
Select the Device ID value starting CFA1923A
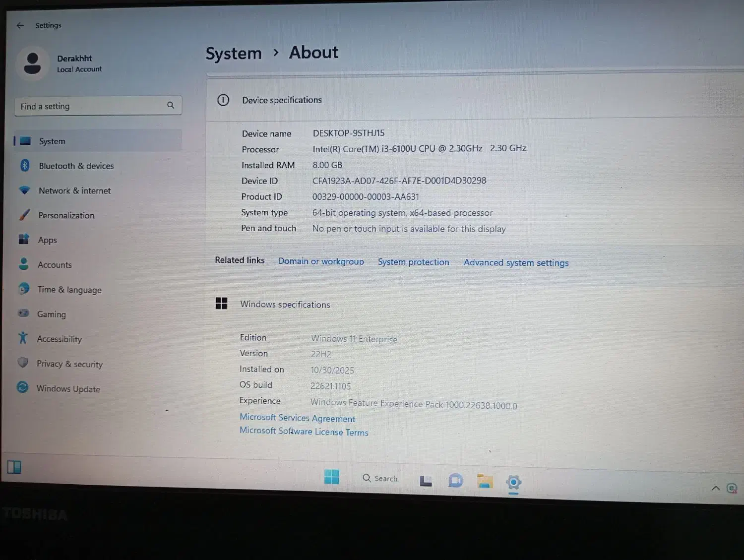[399, 181]
